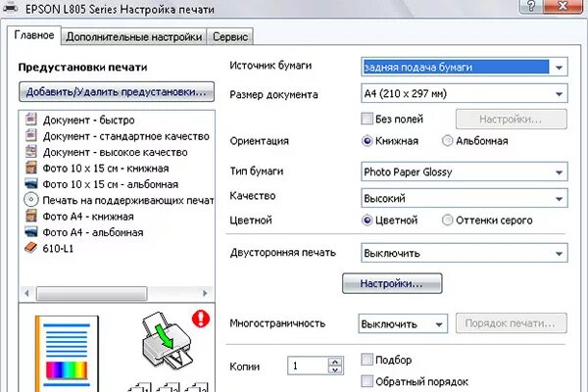
Task: Click the red exclamation warning icon
Action: pos(201,318)
